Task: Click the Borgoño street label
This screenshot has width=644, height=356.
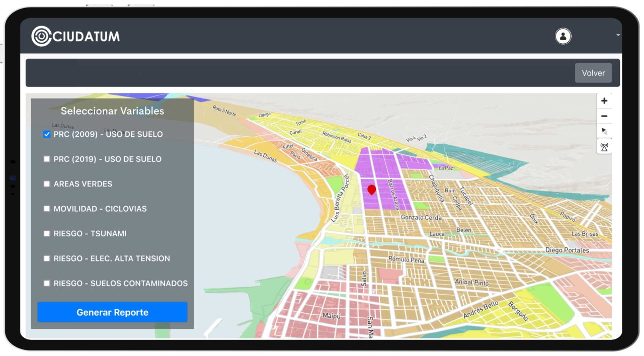Action: tap(518, 311)
